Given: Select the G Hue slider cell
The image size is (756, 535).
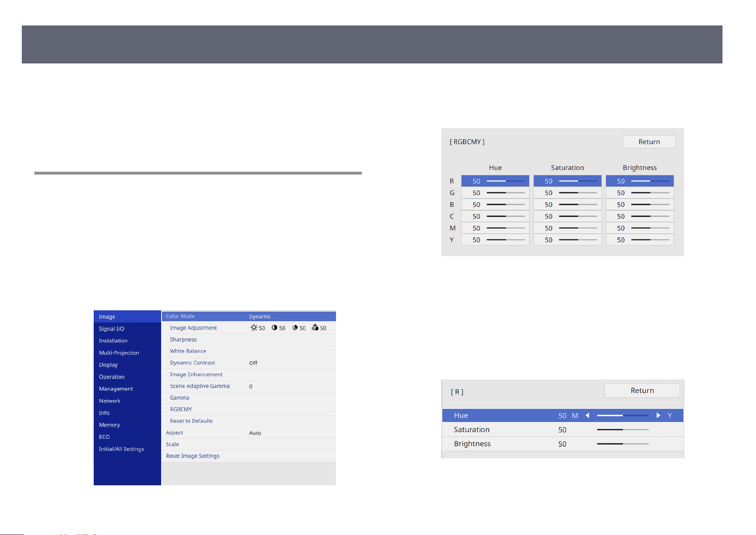Looking at the screenshot, I should point(495,193).
